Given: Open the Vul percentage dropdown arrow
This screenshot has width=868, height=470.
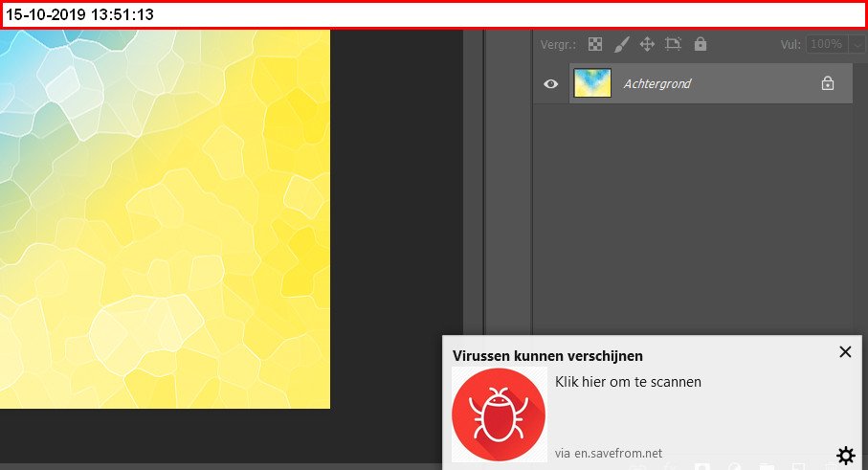Looking at the screenshot, I should tap(857, 44).
